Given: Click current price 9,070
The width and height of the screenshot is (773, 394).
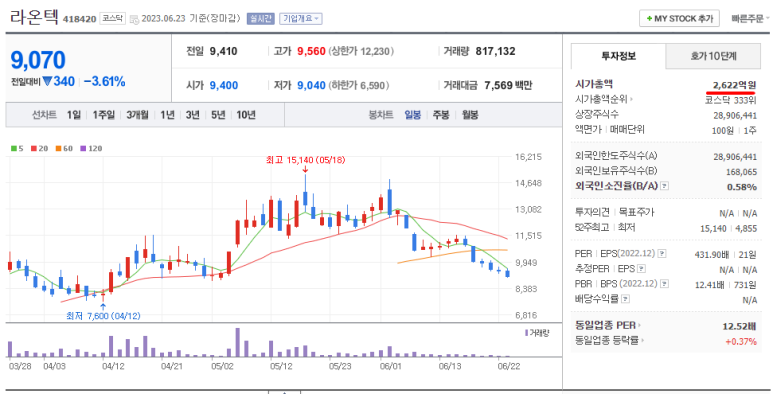Looking at the screenshot, I should 38,61.
